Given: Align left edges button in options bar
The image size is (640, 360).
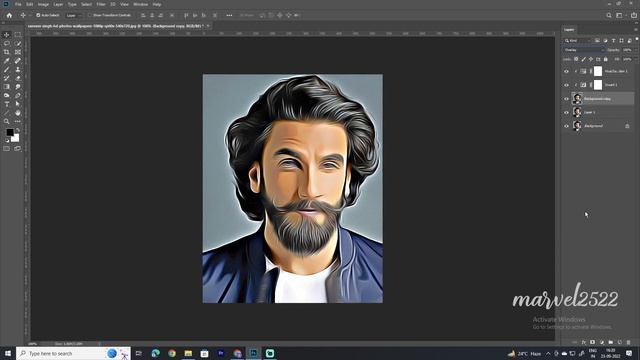Looking at the screenshot, I should tap(143, 16).
